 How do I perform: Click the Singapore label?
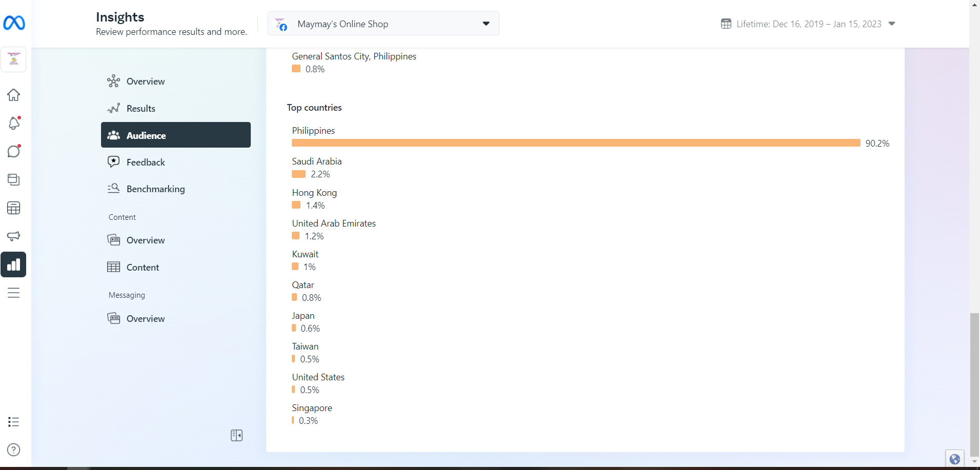point(312,408)
